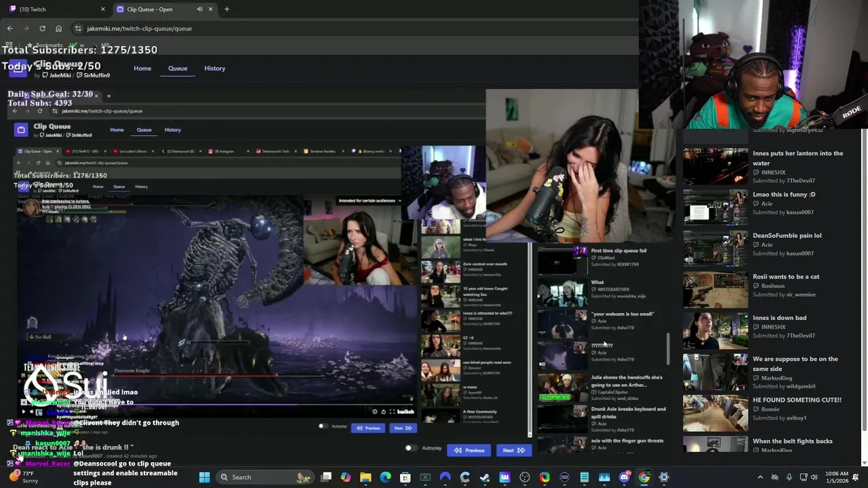Click the nested middle clip list scrollbar

(669, 349)
